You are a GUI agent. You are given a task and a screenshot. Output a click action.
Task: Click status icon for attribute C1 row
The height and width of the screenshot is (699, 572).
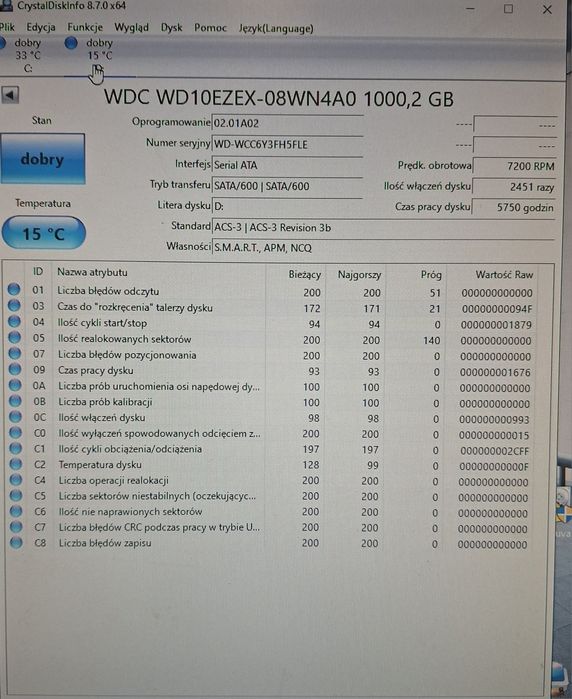16,448
